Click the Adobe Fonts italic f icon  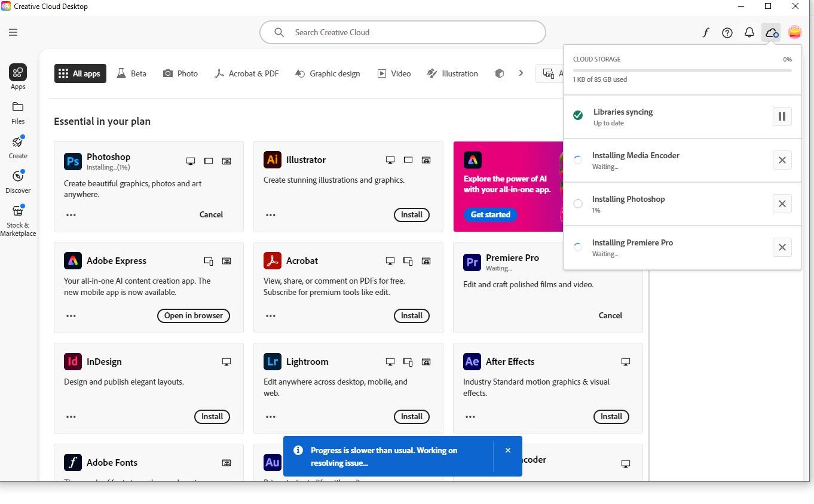706,32
